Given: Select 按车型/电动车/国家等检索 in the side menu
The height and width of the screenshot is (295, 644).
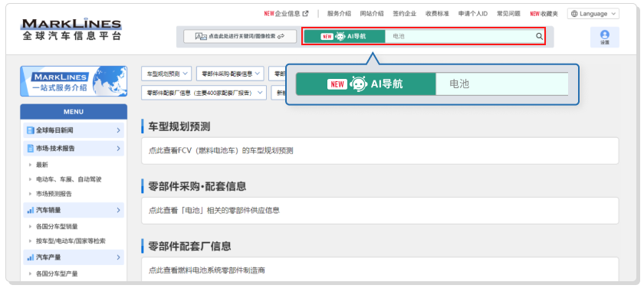Looking at the screenshot, I should click(x=71, y=241).
